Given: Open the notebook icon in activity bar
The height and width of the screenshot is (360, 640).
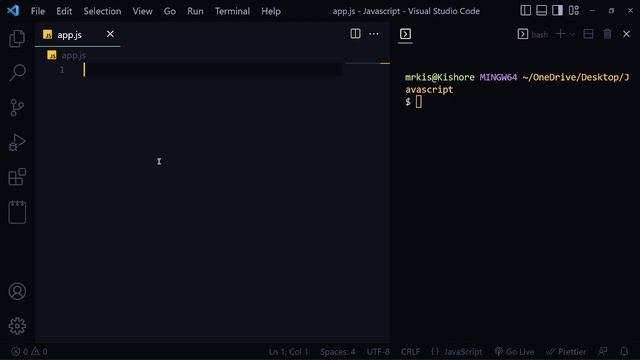Looking at the screenshot, I should 17,212.
